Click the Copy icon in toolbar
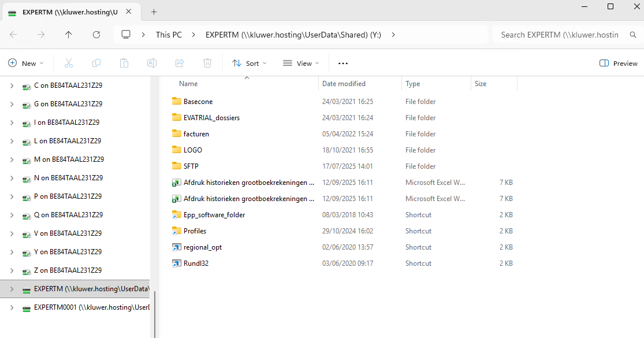Viewport: 644px width, 338px height. [96, 64]
